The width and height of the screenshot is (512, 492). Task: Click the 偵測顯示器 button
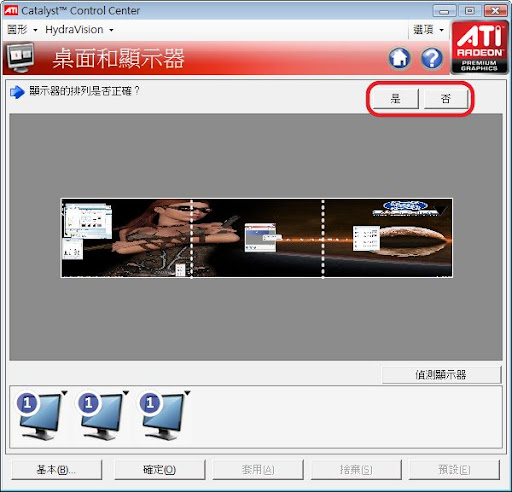(x=441, y=375)
